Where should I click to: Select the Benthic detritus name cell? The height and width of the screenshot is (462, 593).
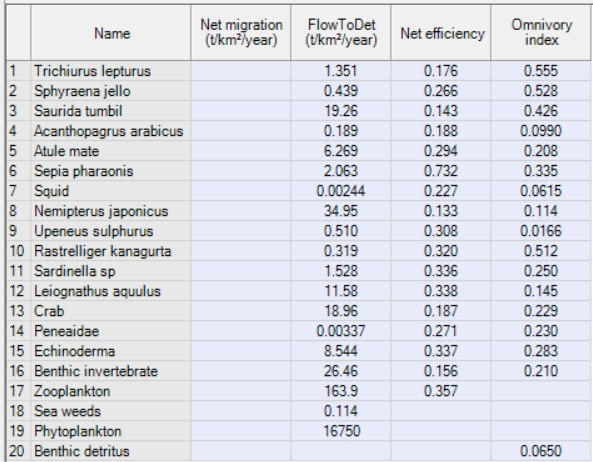tap(111, 451)
